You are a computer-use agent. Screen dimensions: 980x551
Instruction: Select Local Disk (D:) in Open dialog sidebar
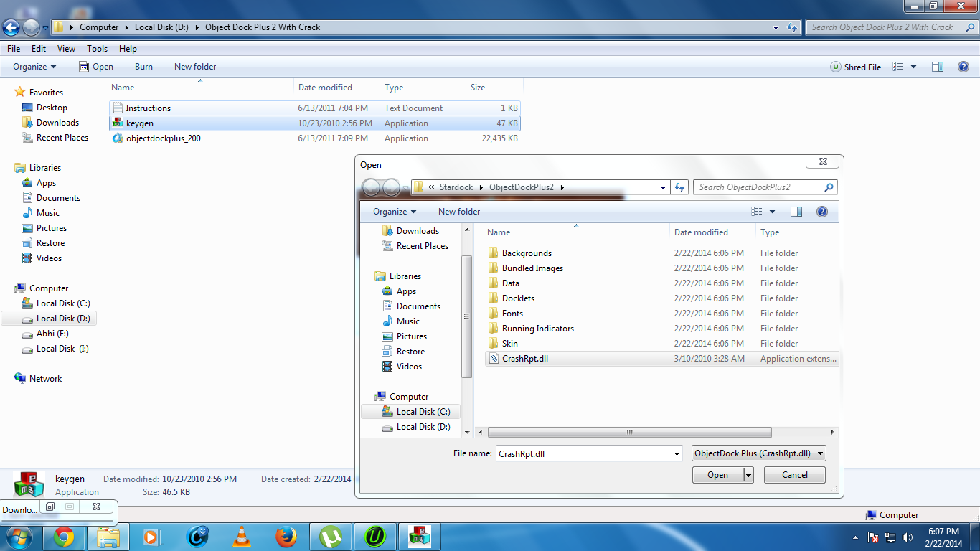tap(416, 427)
